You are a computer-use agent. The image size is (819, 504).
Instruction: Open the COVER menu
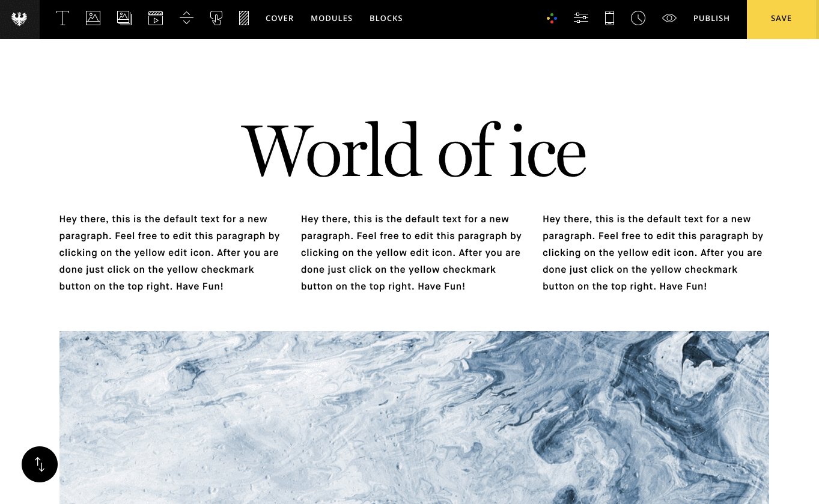pos(279,19)
